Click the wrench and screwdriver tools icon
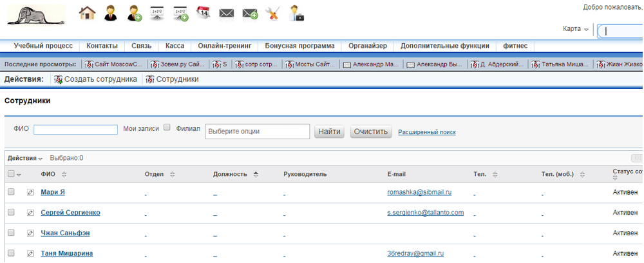This screenshot has width=644, height=263. (x=273, y=13)
